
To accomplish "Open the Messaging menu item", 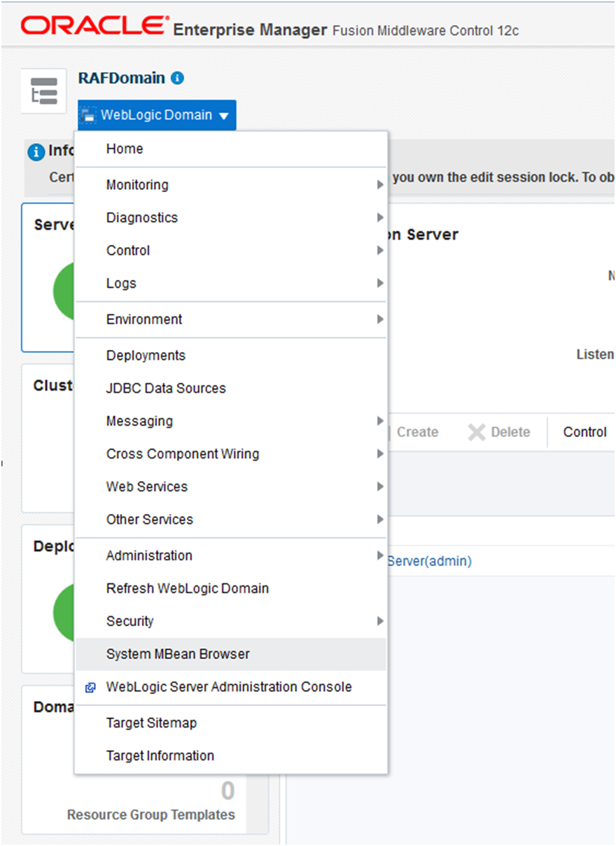I will (x=231, y=422).
